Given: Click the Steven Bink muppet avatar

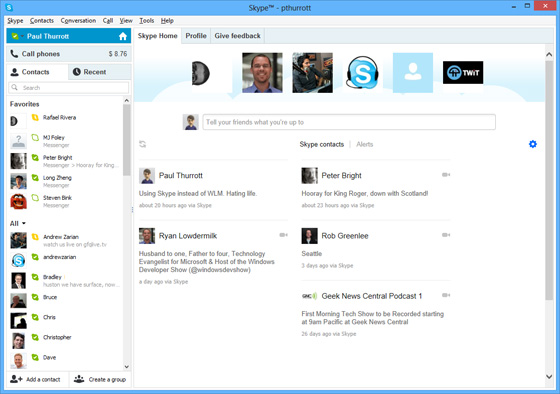Looking at the screenshot, I should [18, 201].
